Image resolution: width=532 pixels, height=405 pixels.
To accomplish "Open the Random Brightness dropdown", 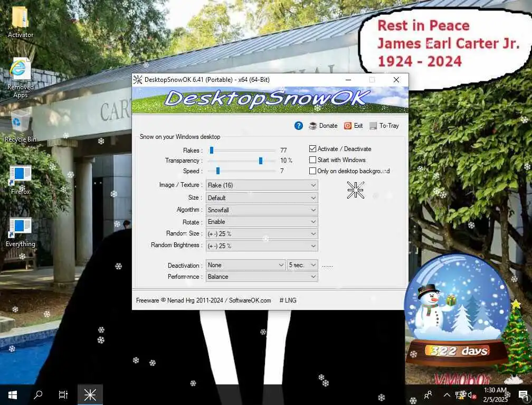I will tap(262, 246).
